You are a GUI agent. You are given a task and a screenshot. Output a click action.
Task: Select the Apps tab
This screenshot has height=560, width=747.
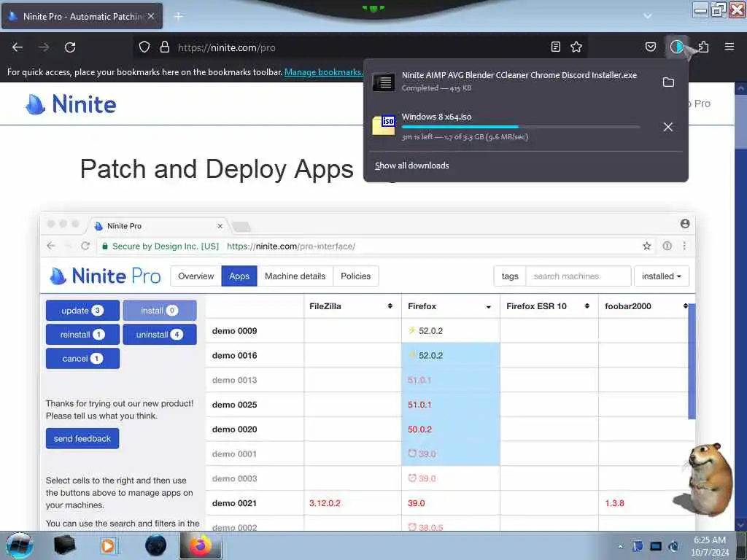[239, 276]
